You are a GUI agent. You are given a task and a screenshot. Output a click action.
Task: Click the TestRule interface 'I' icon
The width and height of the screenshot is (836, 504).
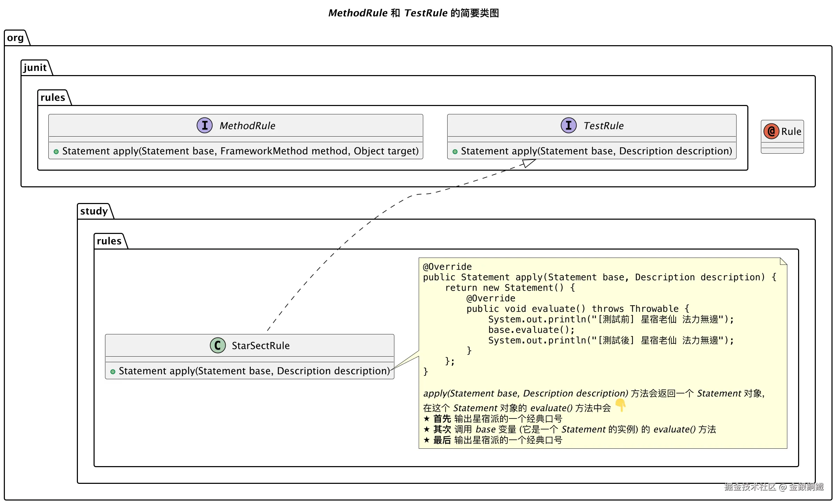click(569, 125)
